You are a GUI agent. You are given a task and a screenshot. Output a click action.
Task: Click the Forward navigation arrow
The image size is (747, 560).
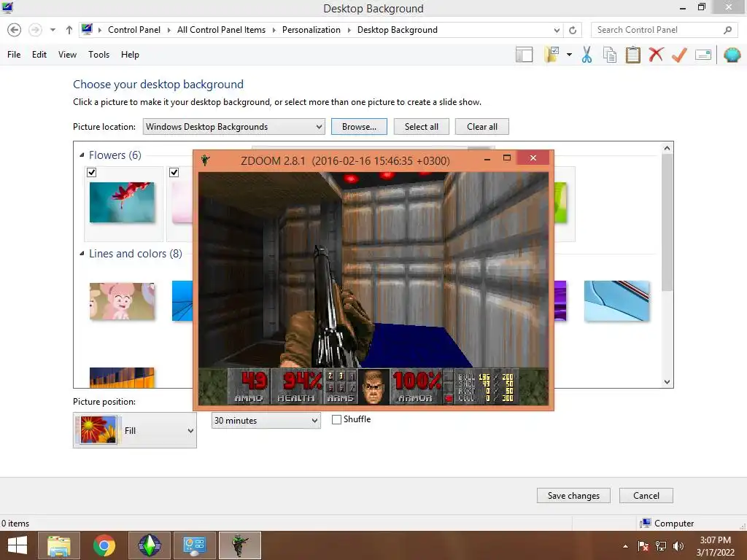coord(35,30)
